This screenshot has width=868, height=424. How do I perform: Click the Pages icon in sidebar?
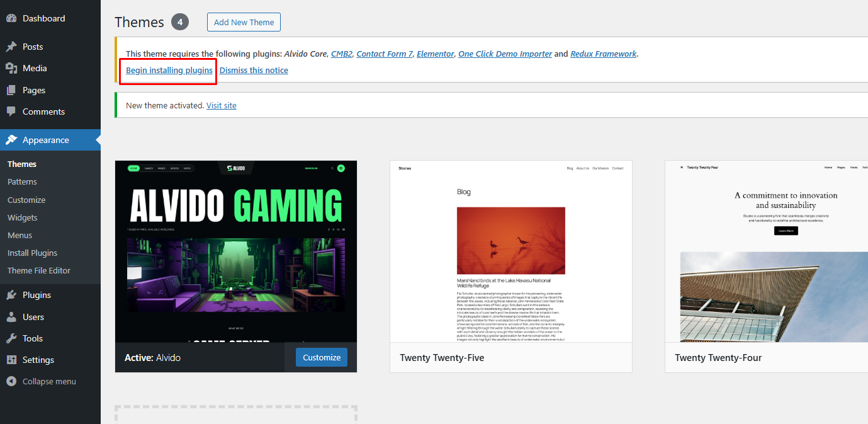coord(11,90)
